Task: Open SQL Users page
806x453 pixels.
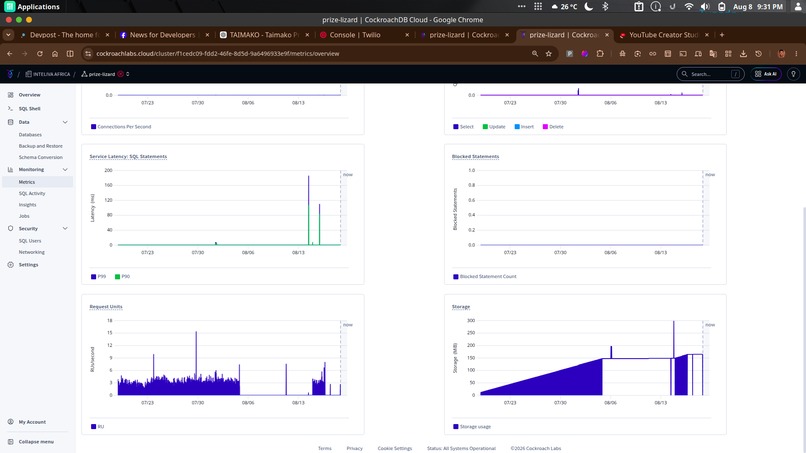Action: point(30,241)
